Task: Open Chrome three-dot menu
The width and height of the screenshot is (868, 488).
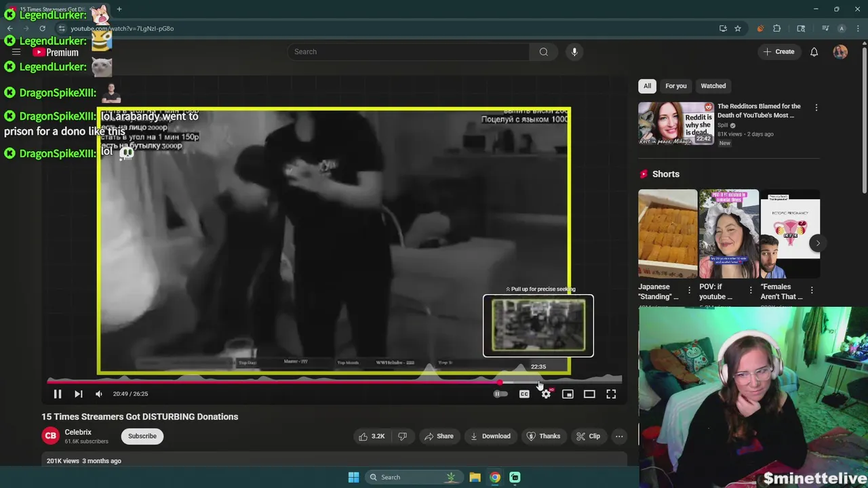Action: click(x=858, y=28)
